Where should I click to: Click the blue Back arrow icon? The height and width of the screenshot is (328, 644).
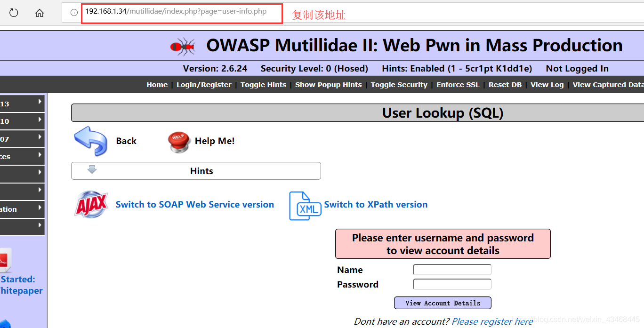(x=90, y=141)
